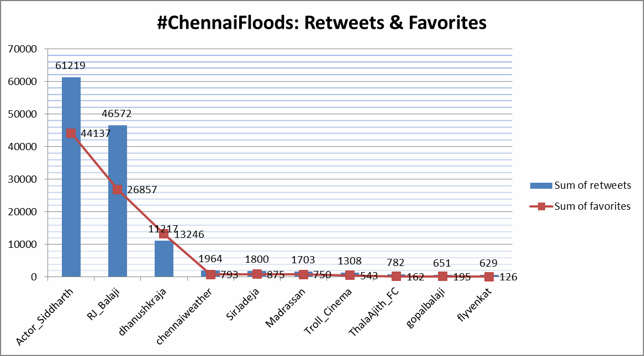
Task: Select the 'Troll_Cinema' axis label
Action: [329, 309]
